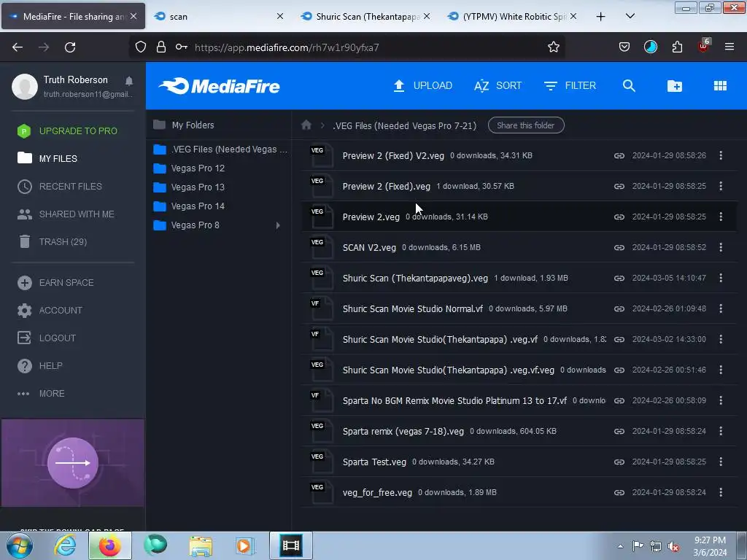Copy link icon for SCAN V2.veg
The height and width of the screenshot is (560, 747).
[x=619, y=248]
